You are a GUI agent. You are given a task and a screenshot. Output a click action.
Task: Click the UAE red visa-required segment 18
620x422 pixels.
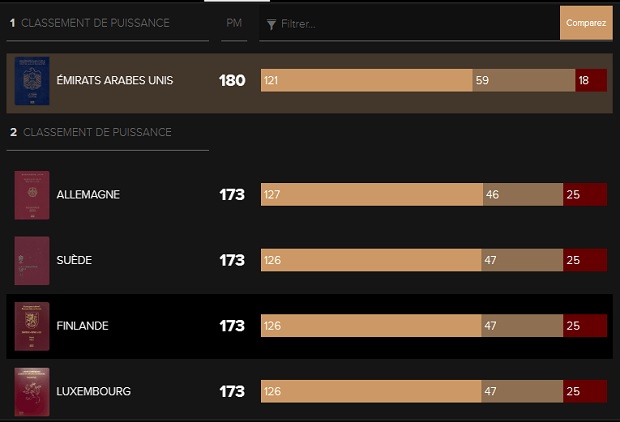tap(591, 80)
